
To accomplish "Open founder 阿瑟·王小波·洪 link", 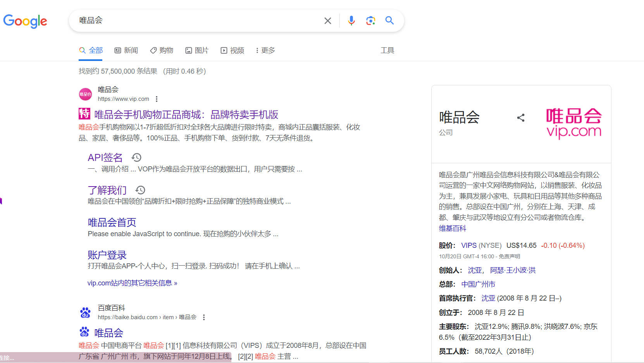I will [513, 270].
